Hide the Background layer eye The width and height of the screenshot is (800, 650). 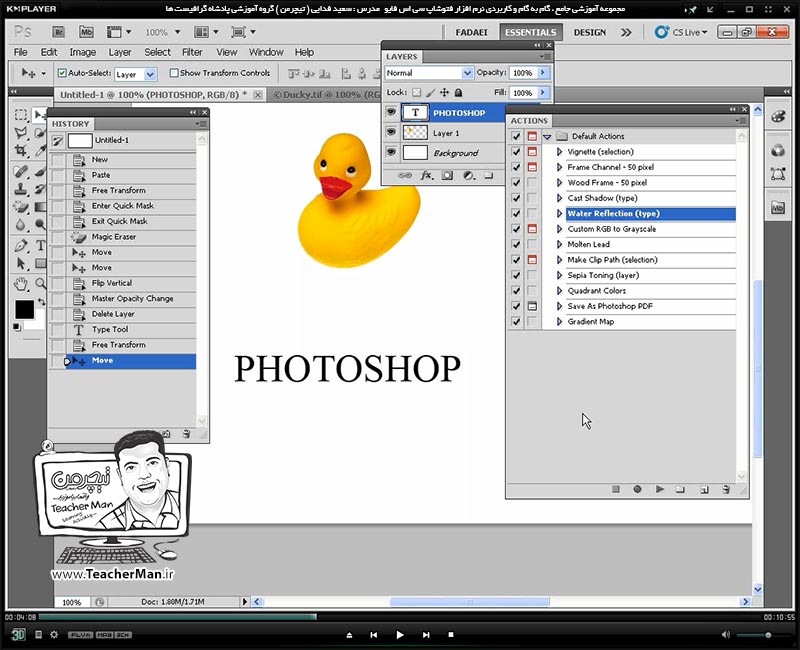pos(391,152)
